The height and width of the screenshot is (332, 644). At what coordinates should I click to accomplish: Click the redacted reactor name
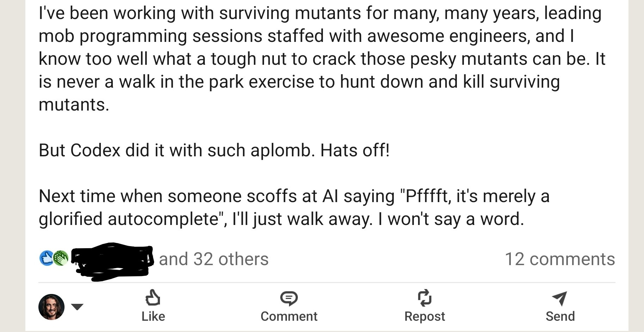(x=112, y=261)
